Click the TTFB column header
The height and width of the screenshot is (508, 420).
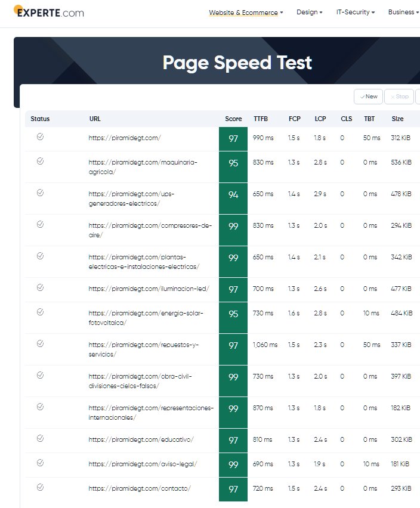pos(261,119)
